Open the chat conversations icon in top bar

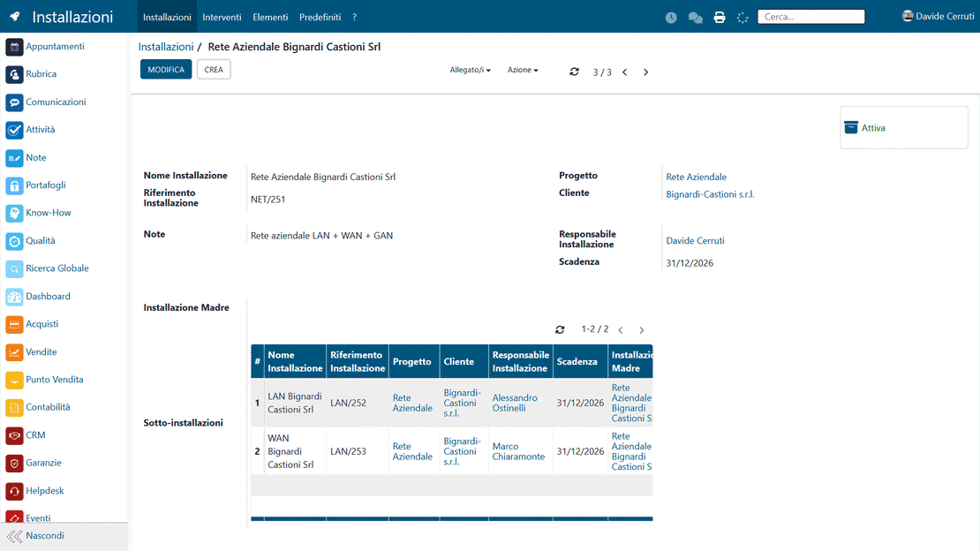point(695,18)
